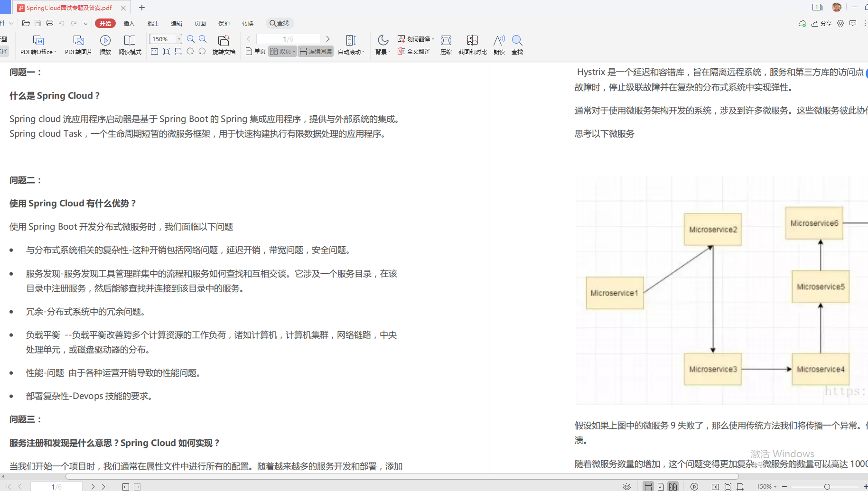Open 旋转文档 rotate document tool
Screen dimensions: 868x491
pos(224,45)
